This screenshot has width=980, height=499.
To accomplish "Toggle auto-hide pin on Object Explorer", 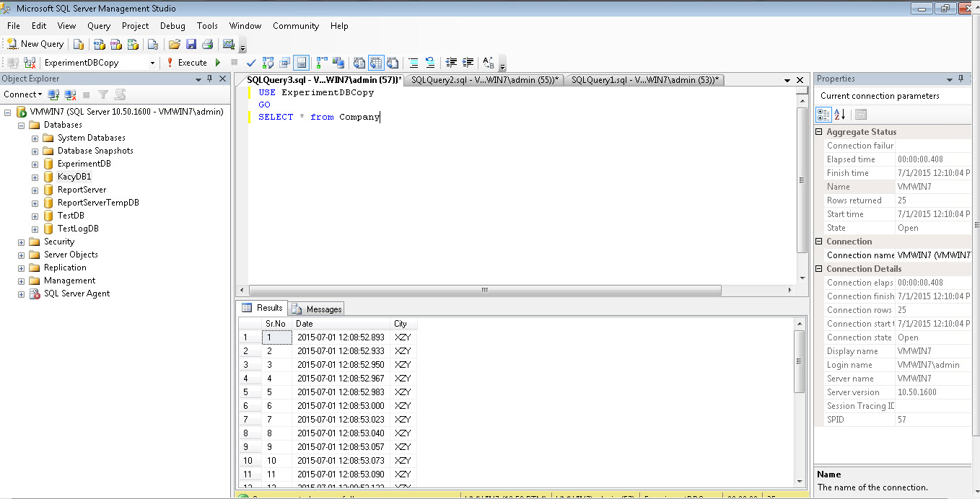I will (x=210, y=79).
